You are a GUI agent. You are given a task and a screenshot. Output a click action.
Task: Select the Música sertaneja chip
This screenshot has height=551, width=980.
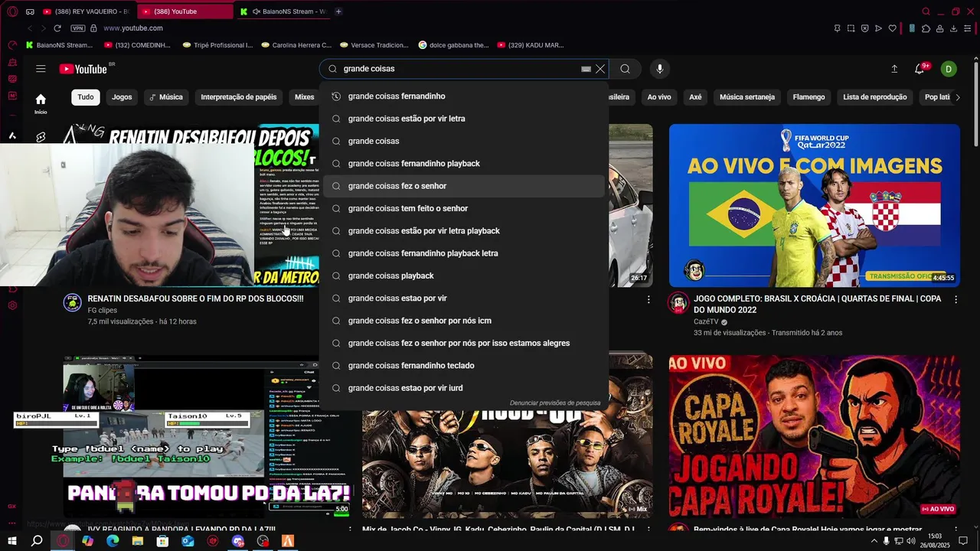(x=747, y=97)
